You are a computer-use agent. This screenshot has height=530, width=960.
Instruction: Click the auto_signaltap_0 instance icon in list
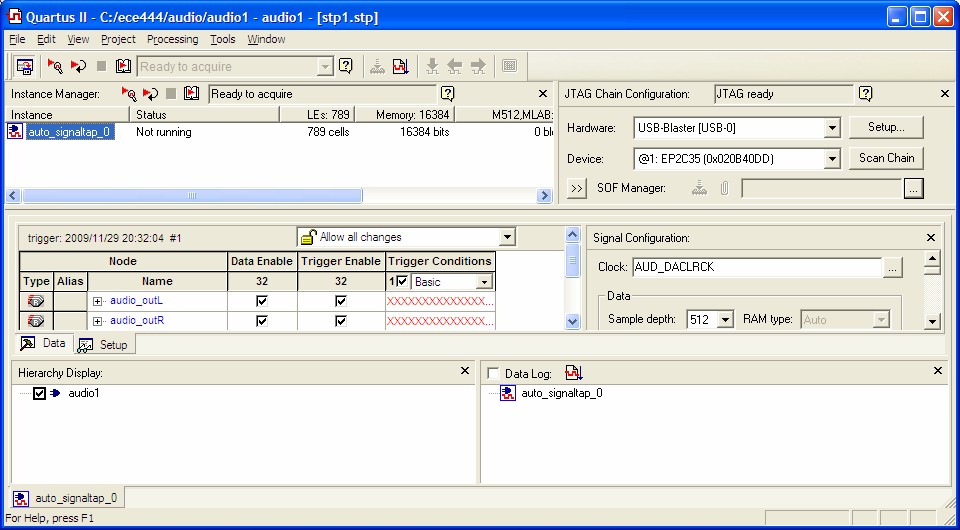[15, 132]
